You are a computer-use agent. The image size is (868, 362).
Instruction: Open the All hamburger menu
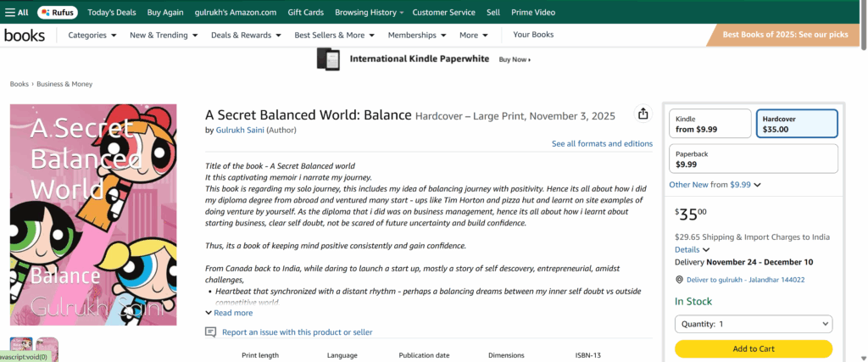pos(17,13)
